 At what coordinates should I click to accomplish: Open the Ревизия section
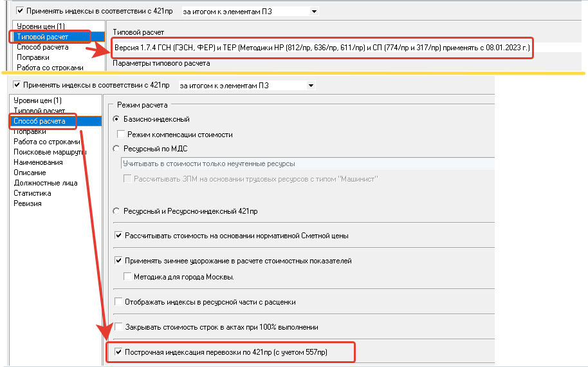pyautogui.click(x=28, y=203)
